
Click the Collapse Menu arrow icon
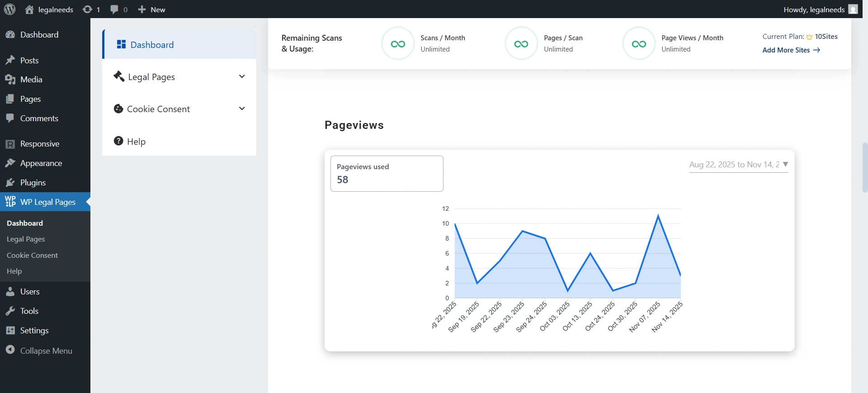10,350
